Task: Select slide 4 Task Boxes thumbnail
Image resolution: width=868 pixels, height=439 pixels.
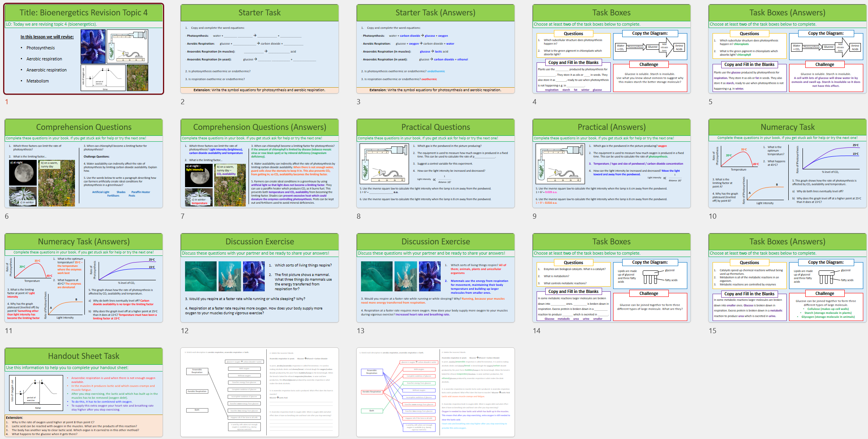Action: point(612,49)
